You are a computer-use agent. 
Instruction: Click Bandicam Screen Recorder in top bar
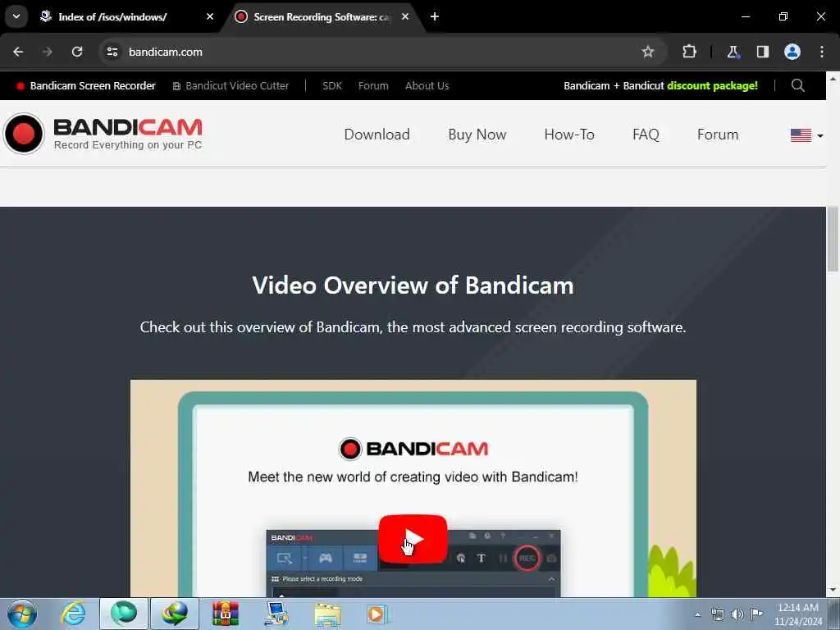[x=85, y=85]
